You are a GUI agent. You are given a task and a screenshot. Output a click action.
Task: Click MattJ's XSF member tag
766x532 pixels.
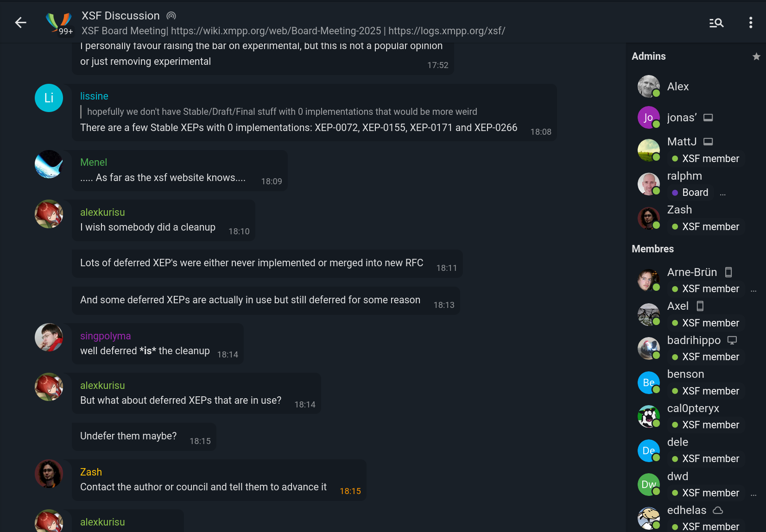pos(705,159)
